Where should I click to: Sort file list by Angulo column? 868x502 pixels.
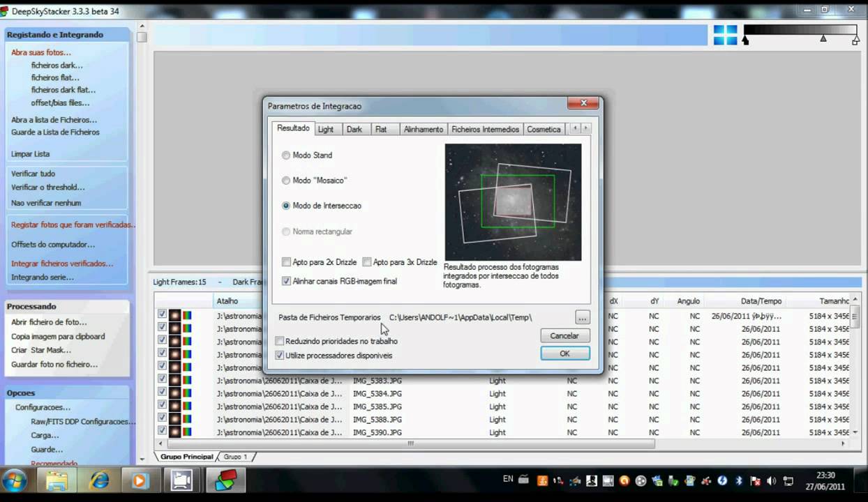(x=688, y=301)
